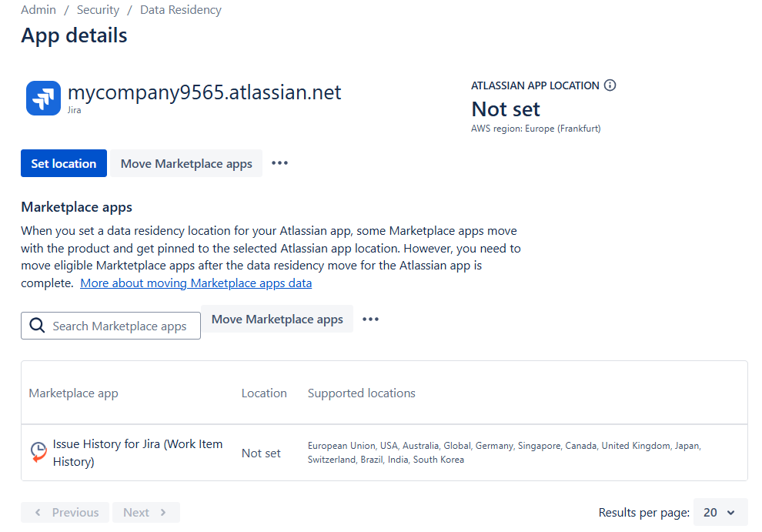Open the Security breadcrumb link
Image resolution: width=762 pixels, height=532 pixels.
98,10
